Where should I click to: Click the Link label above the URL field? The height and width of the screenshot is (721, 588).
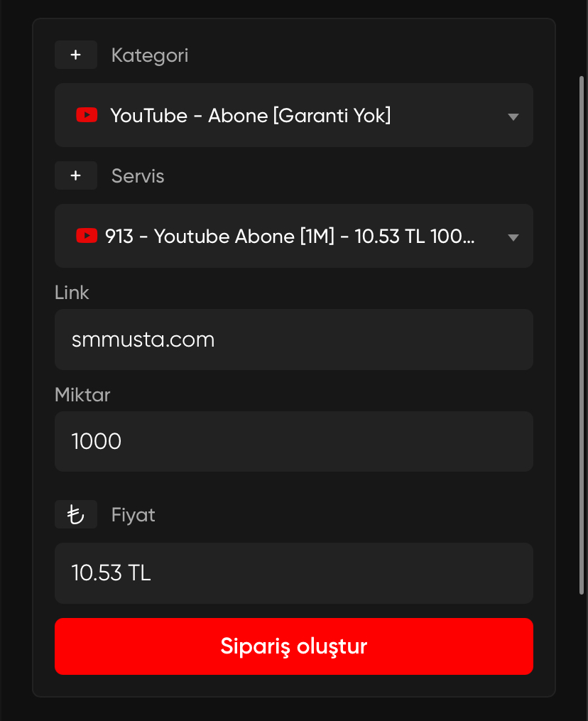(72, 293)
